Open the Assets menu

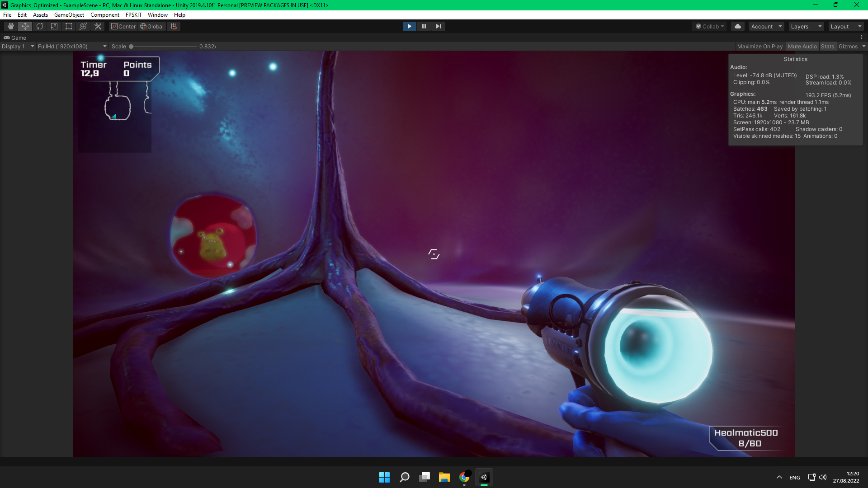pos(40,14)
